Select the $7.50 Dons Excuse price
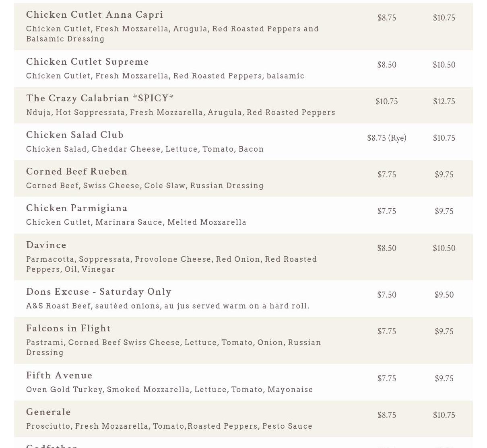This screenshot has width=487, height=448. (x=387, y=295)
